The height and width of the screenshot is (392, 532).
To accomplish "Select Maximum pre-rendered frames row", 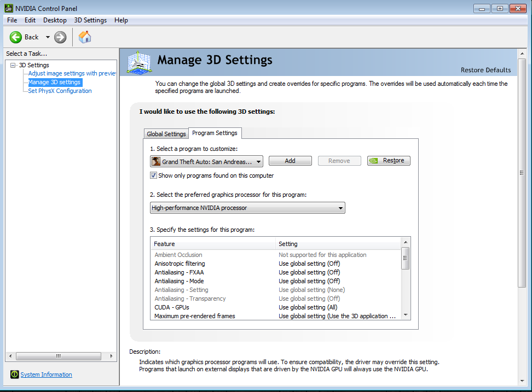I will 275,316.
